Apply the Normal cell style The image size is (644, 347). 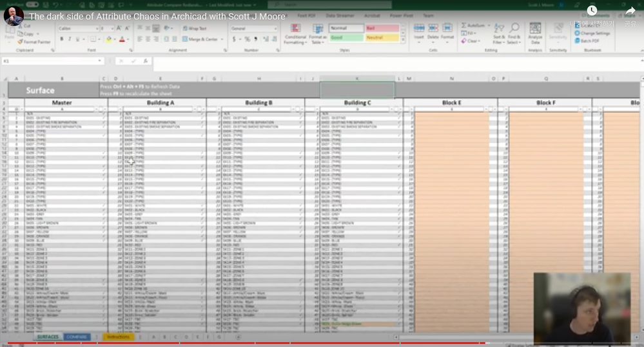tap(346, 28)
